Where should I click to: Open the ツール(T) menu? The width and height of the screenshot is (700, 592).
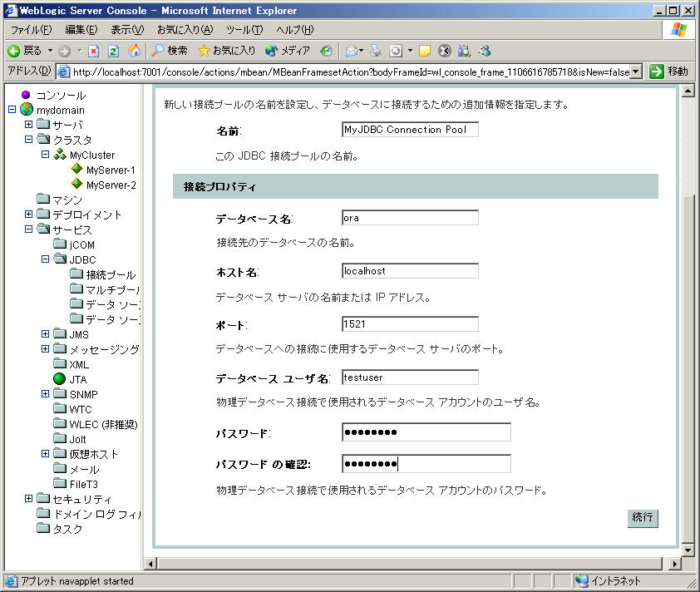(x=244, y=30)
